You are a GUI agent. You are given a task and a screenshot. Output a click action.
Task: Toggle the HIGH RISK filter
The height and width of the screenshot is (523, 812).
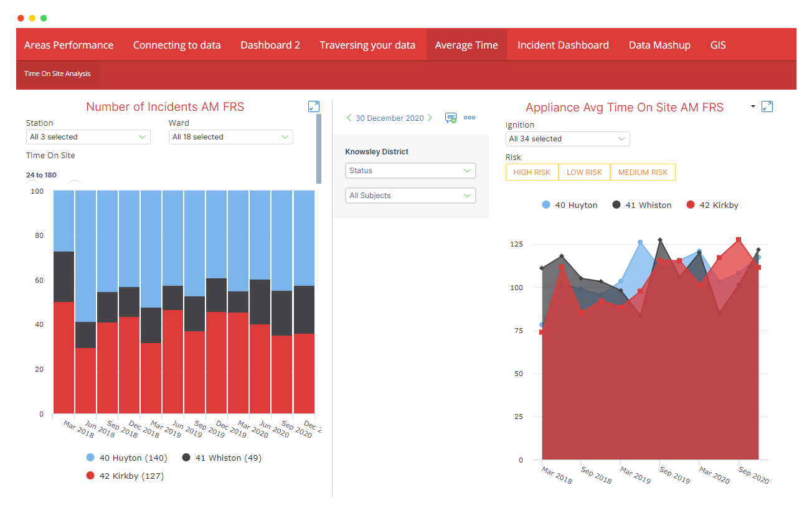532,172
